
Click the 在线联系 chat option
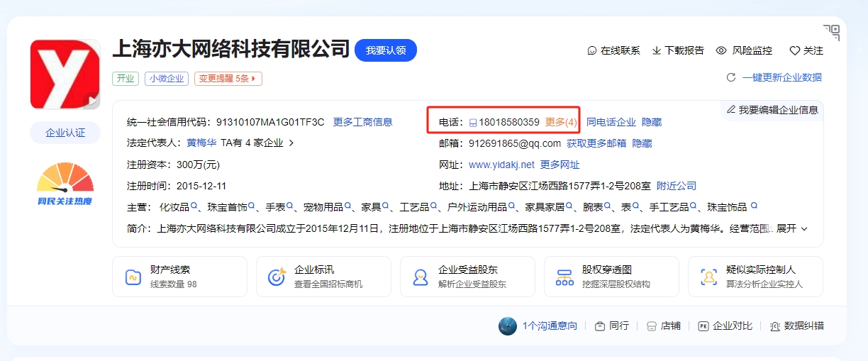pos(613,51)
